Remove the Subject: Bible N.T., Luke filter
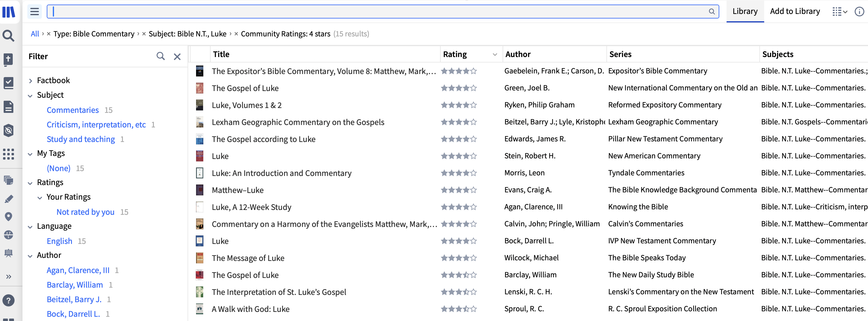This screenshot has width=868, height=321. (x=144, y=34)
